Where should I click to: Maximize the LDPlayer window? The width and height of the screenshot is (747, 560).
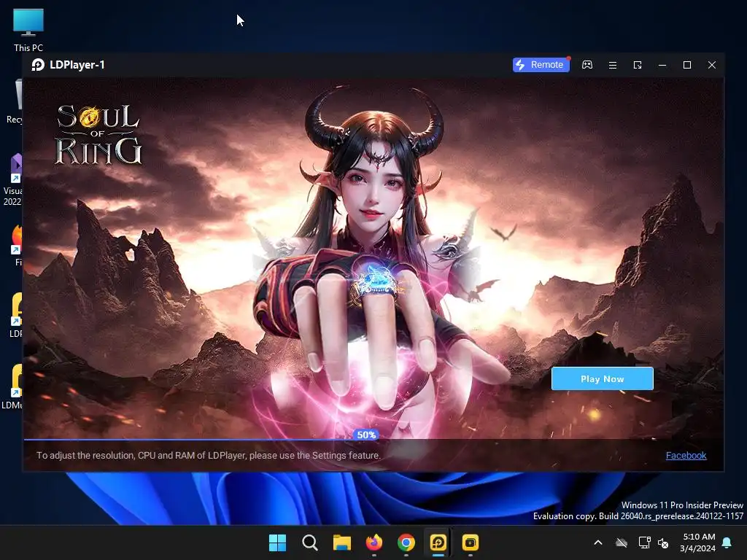coord(687,65)
